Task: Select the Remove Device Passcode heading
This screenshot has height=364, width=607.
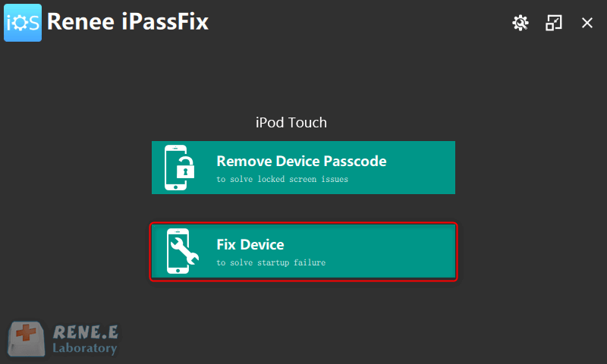Action: pyautogui.click(x=301, y=161)
